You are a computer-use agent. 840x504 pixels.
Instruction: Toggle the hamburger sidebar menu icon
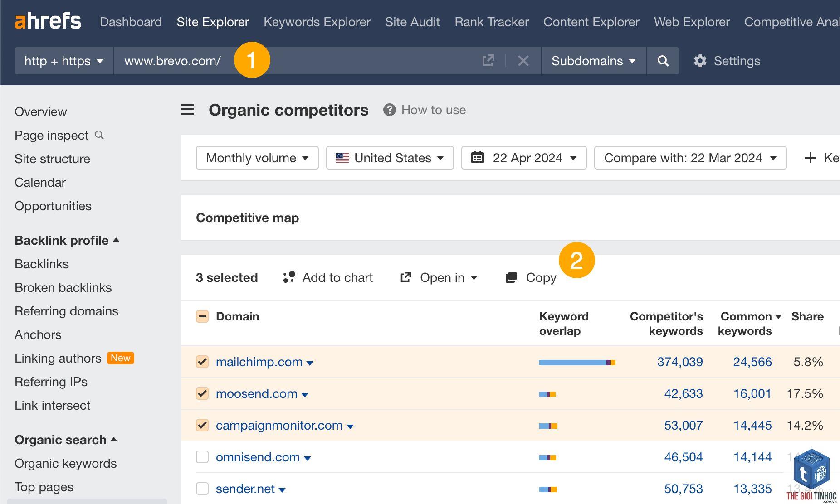click(188, 110)
